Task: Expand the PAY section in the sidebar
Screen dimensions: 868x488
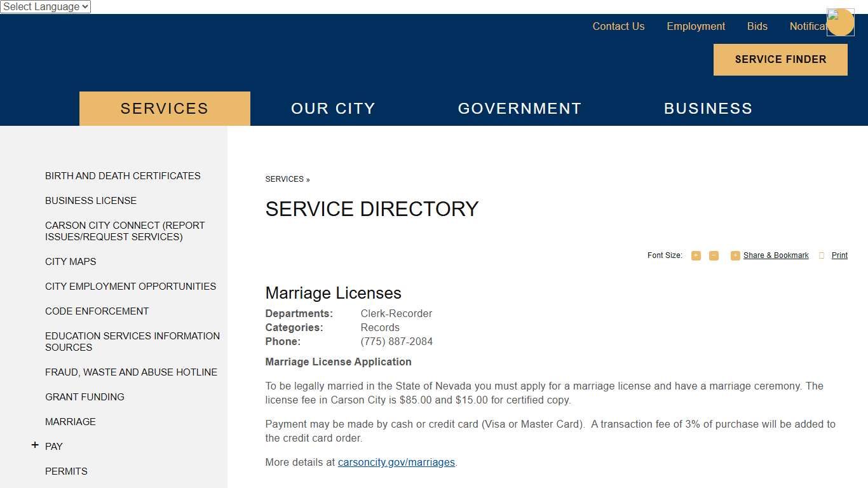Action: pos(35,445)
